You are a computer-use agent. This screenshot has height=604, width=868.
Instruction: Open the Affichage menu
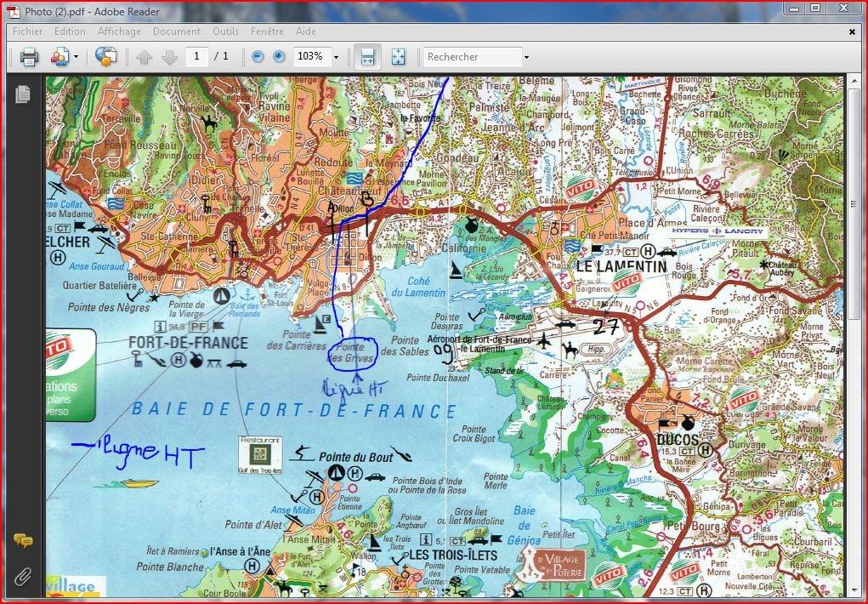point(119,31)
